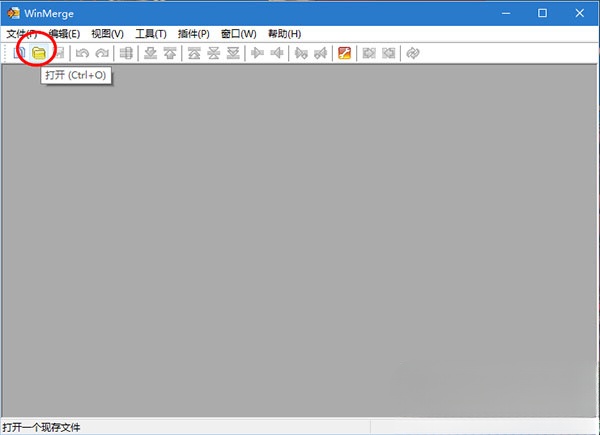Go to Previous Difference toolbar icon

coord(170,53)
